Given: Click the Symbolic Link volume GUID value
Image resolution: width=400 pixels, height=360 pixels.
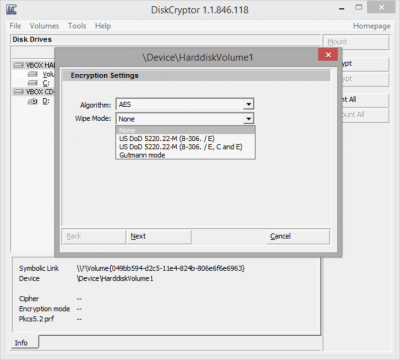Looking at the screenshot, I should [x=161, y=268].
